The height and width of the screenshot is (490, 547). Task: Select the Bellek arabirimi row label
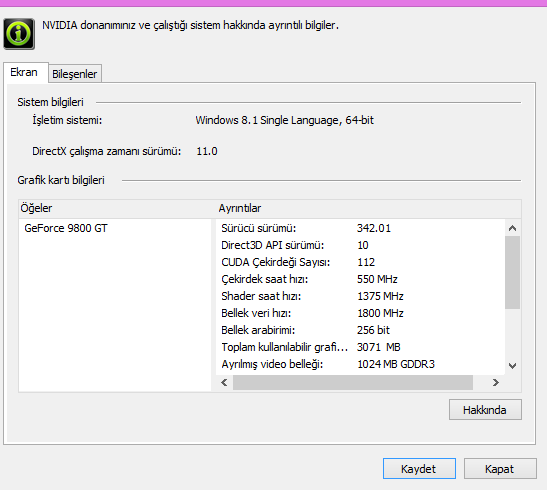[258, 330]
